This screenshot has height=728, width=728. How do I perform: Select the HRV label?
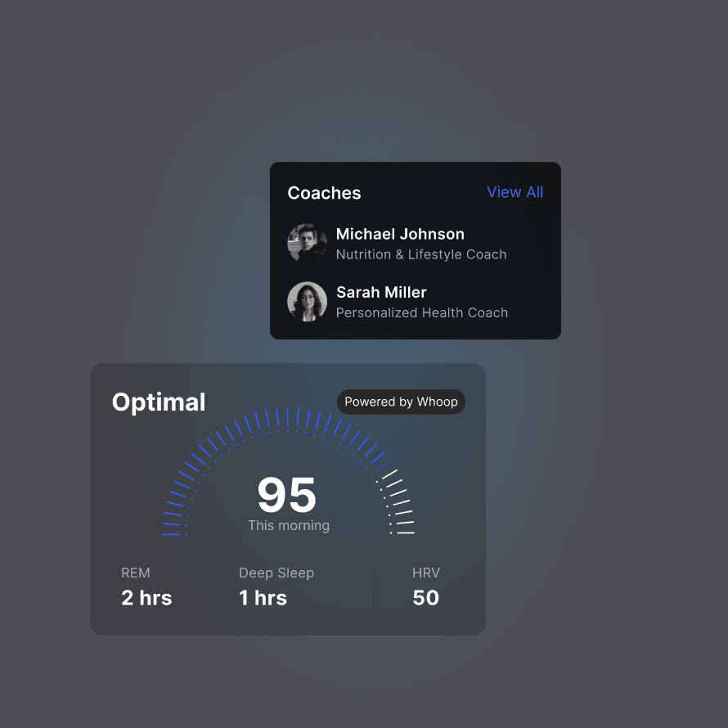(x=425, y=573)
